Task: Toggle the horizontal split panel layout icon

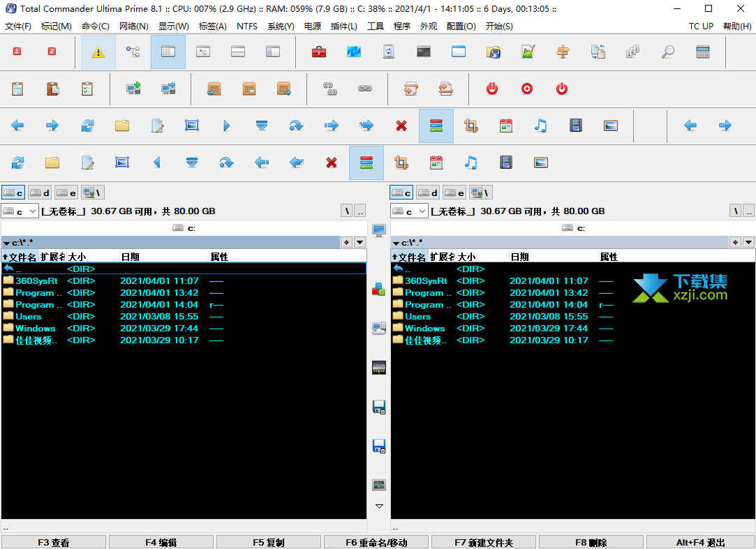Action: tap(238, 52)
